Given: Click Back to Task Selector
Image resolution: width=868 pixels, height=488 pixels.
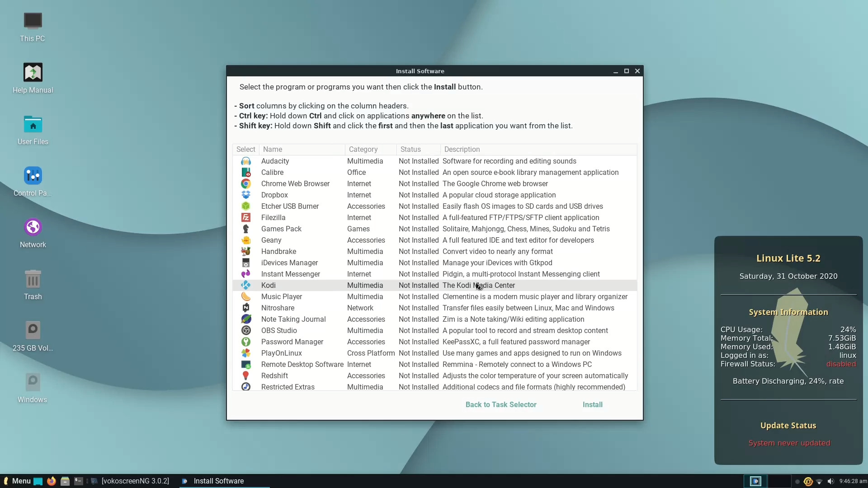Looking at the screenshot, I should coord(501,405).
